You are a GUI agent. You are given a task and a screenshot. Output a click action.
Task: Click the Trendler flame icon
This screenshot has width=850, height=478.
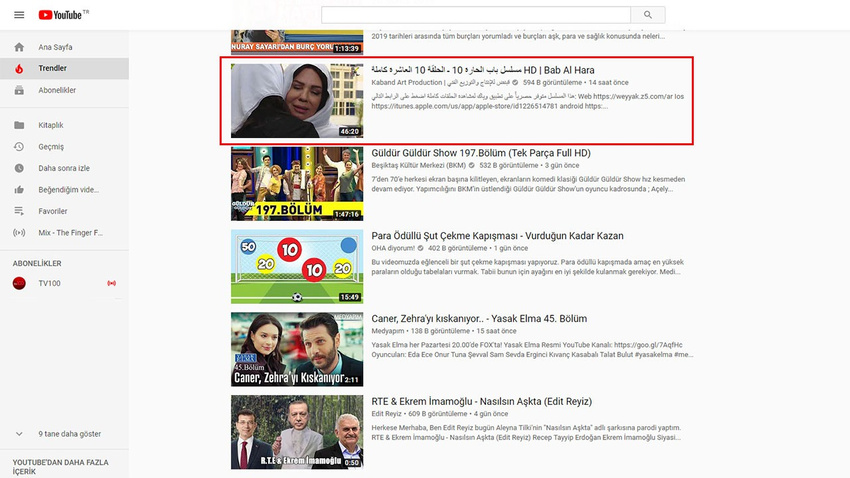point(19,68)
